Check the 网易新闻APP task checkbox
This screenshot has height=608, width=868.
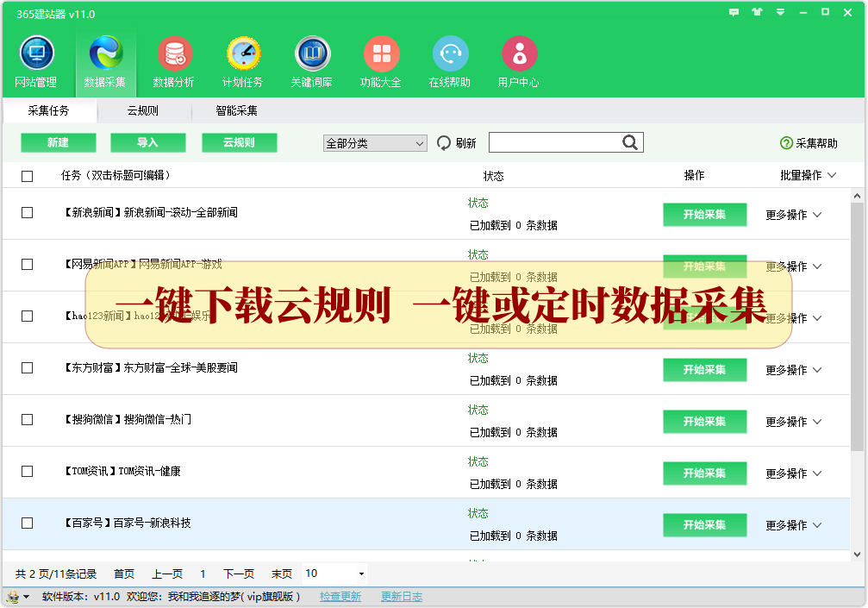pyautogui.click(x=27, y=265)
